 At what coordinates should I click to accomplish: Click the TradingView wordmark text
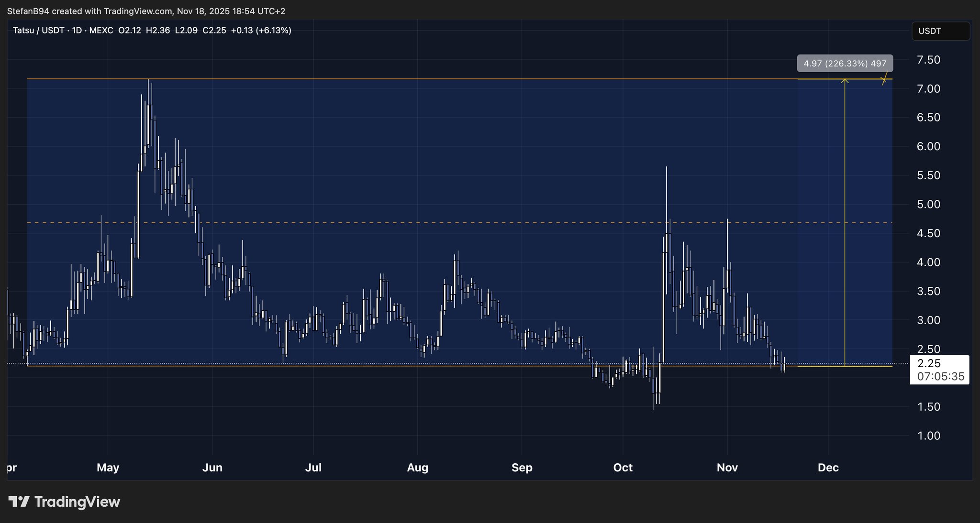click(x=77, y=501)
